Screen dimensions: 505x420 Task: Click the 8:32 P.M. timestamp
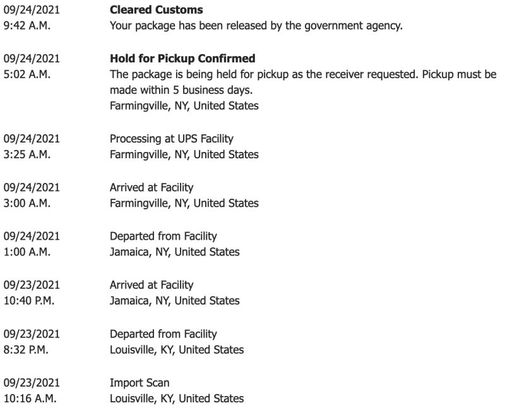pos(26,349)
